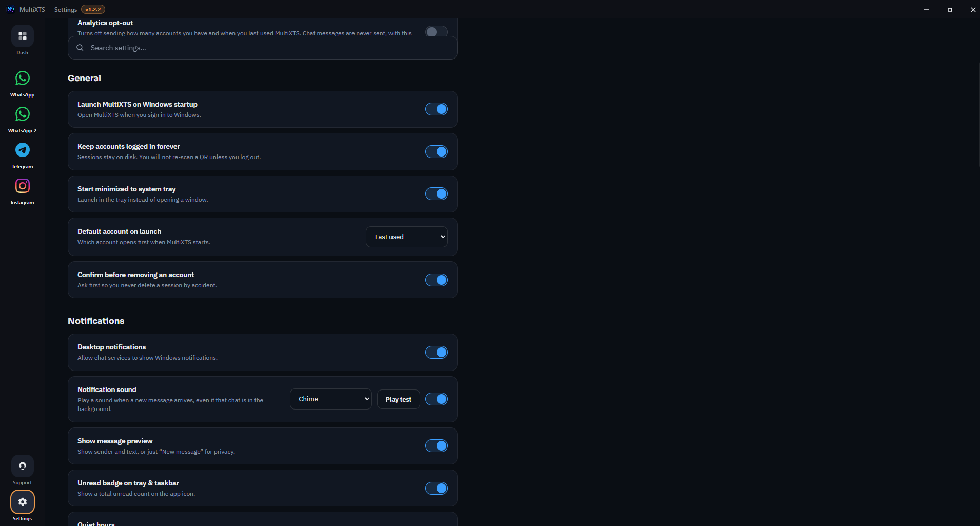Viewport: 980px width, 526px height.
Task: Click the Play test button
Action: (399, 399)
